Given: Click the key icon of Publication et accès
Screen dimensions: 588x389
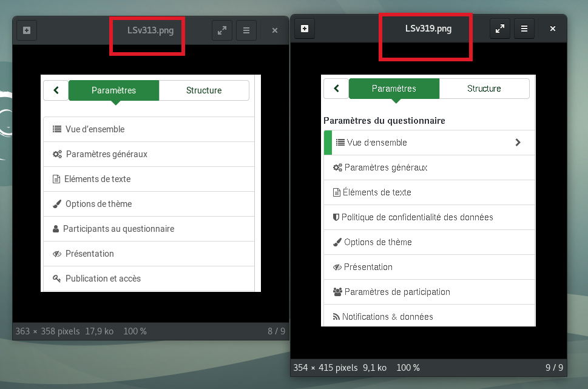Looking at the screenshot, I should [x=56, y=279].
